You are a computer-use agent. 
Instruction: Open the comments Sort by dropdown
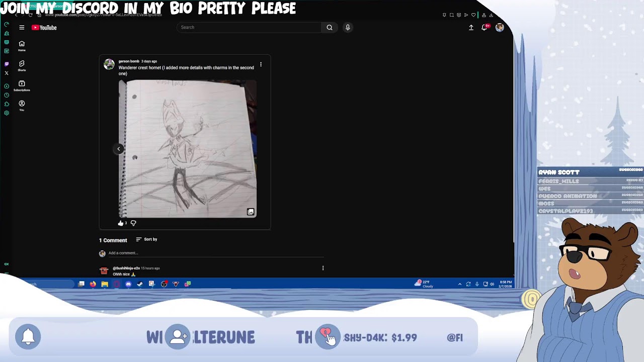[x=146, y=239]
